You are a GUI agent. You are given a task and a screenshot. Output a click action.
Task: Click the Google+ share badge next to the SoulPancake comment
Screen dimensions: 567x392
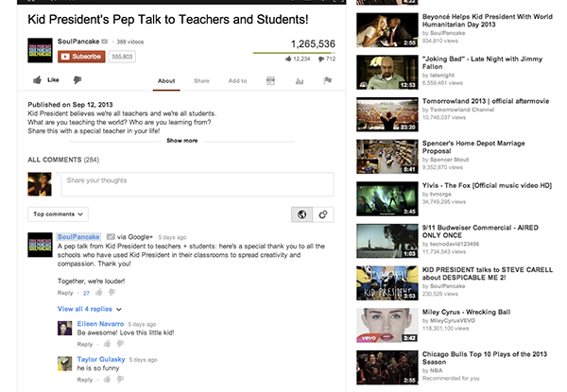(x=111, y=237)
